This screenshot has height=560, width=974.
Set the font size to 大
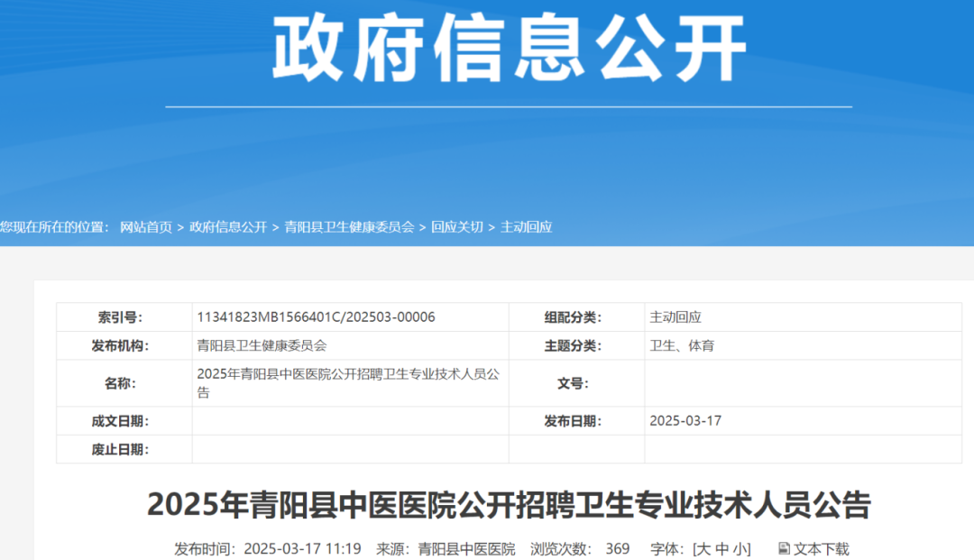tap(703, 549)
